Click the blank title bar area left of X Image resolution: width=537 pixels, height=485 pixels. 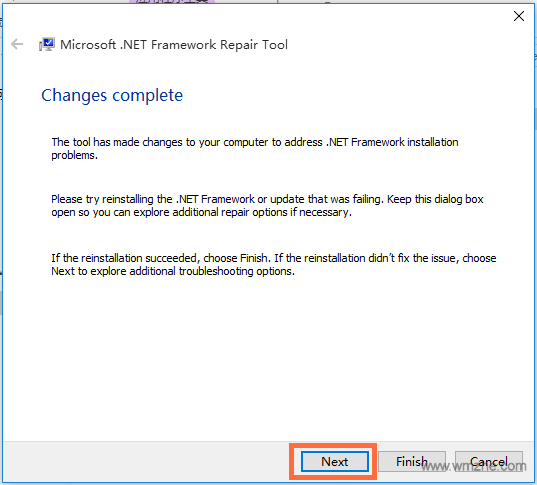[257, 16]
